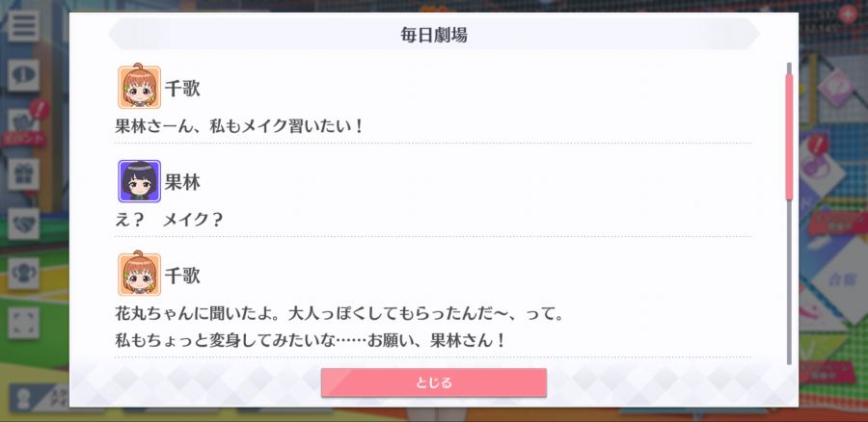Select the pink diamond tile on right side
The height and width of the screenshot is (422, 868).
[x=834, y=88]
